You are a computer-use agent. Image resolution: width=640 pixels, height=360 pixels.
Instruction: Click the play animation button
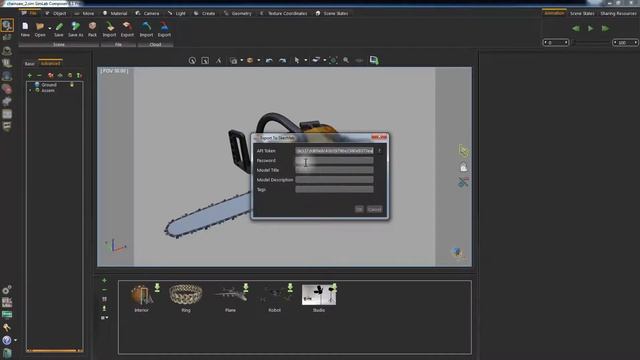(590, 28)
